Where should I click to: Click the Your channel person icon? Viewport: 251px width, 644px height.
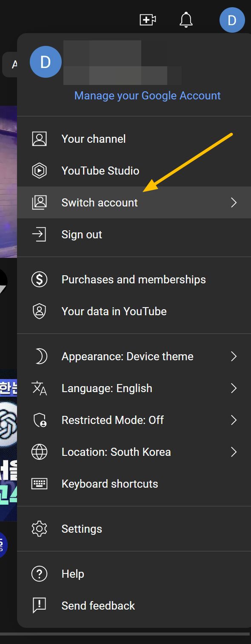point(40,139)
